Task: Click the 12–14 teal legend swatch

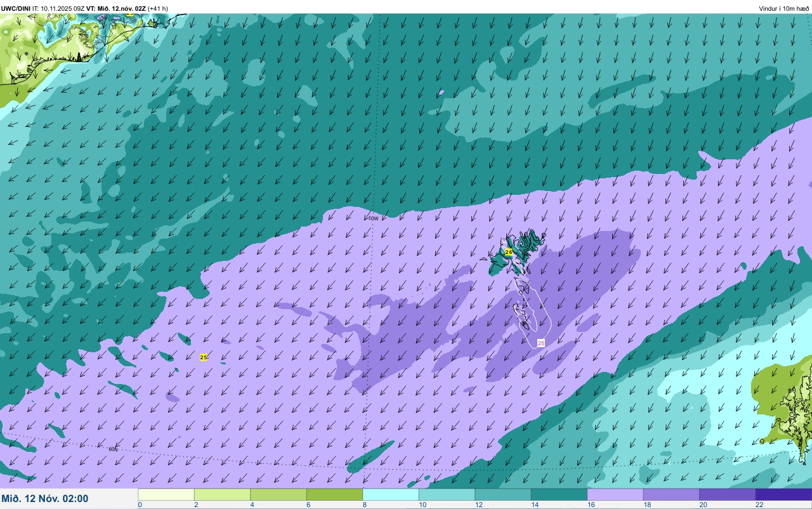Action: [x=503, y=494]
